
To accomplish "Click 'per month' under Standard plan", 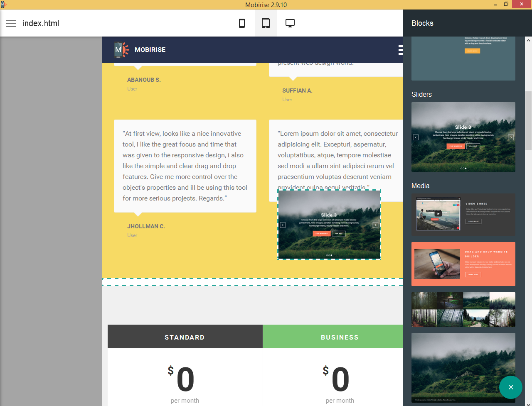I will [185, 401].
